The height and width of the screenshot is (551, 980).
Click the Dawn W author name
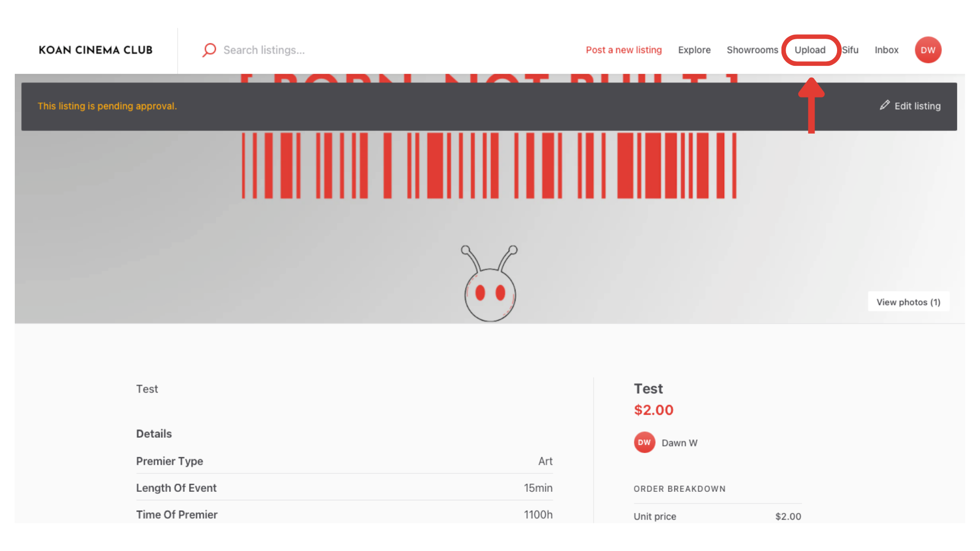point(679,443)
